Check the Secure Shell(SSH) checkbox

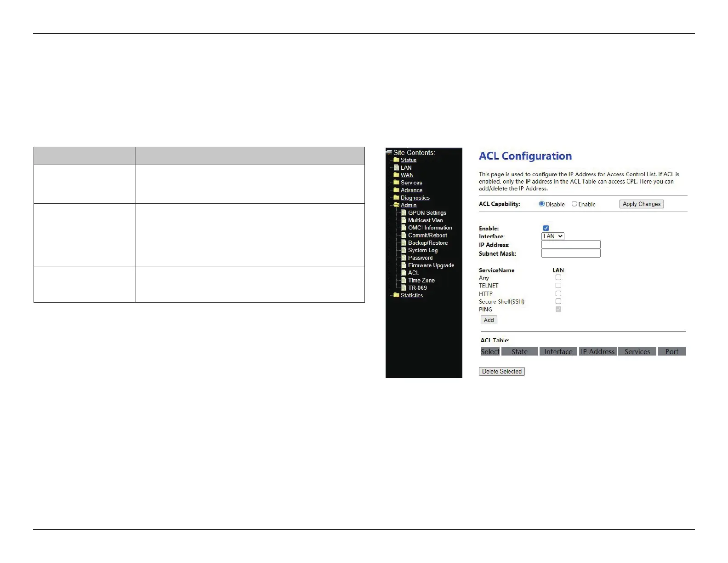[x=558, y=301]
